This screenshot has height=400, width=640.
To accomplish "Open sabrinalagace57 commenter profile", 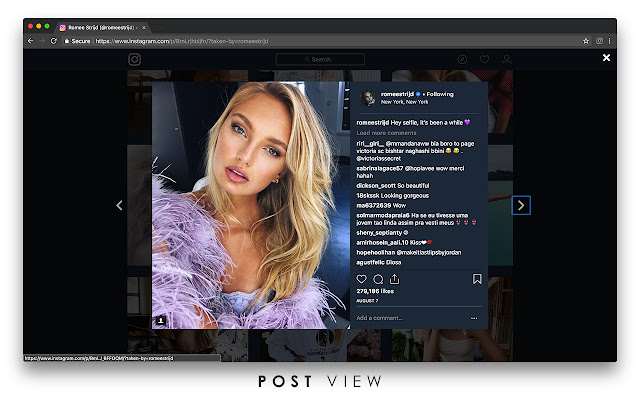I will coord(380,169).
